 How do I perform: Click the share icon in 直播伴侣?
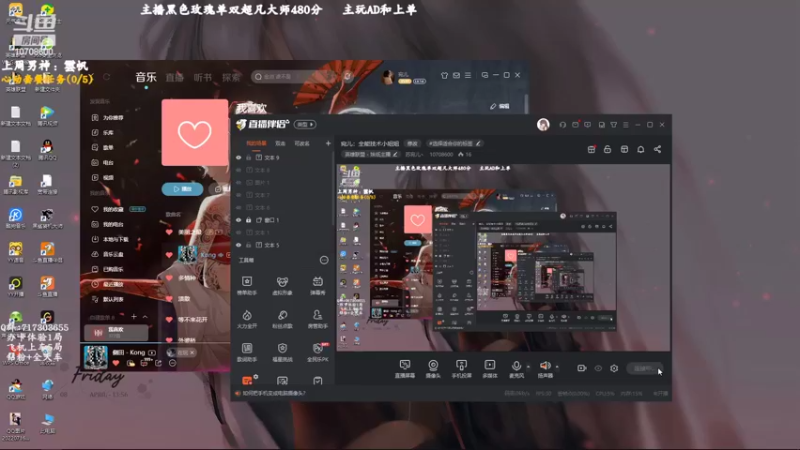[658, 149]
